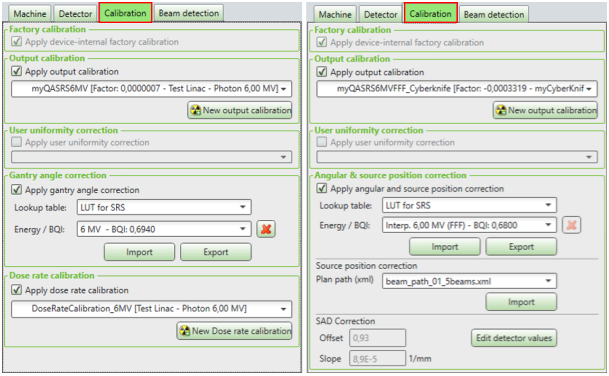Click Import under Source position correction
This screenshot has height=376, width=609.
521,302
